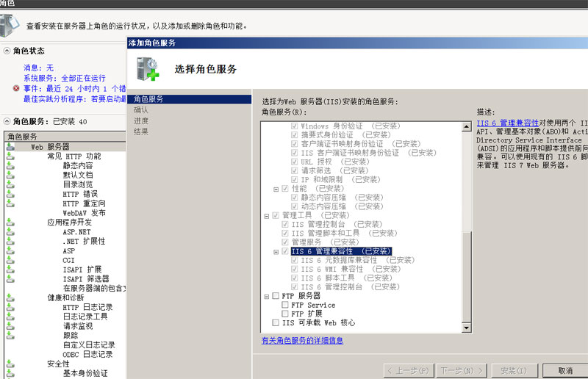Select the IIS 6 元数据库兼容性 row
The image size is (588, 379).
pyautogui.click(x=358, y=260)
